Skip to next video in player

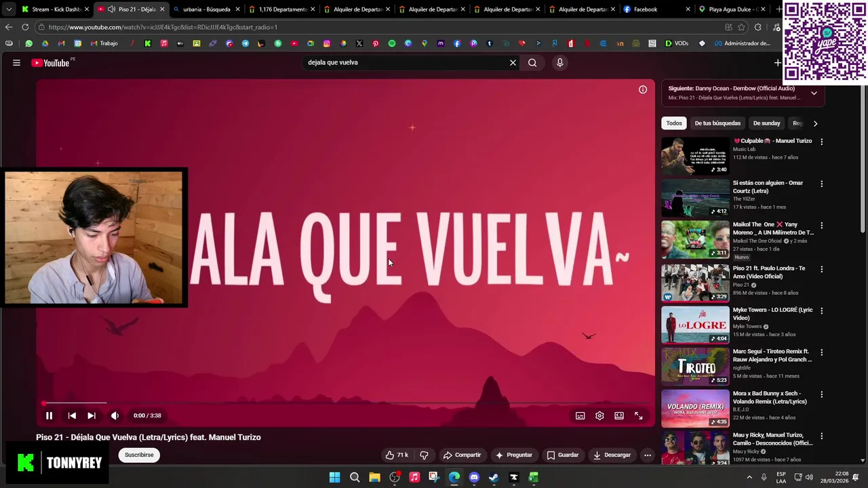click(x=92, y=415)
